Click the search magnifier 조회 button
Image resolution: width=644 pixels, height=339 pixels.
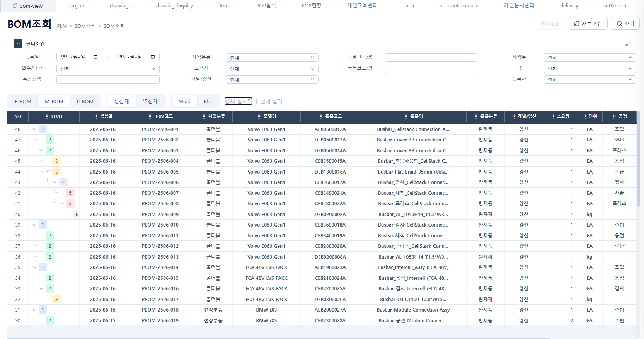coord(619,24)
